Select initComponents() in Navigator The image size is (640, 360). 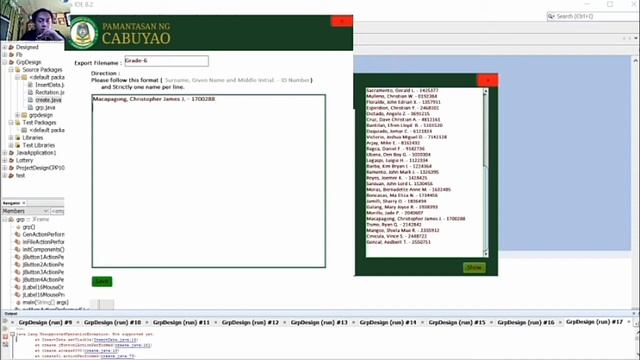[x=43, y=249]
